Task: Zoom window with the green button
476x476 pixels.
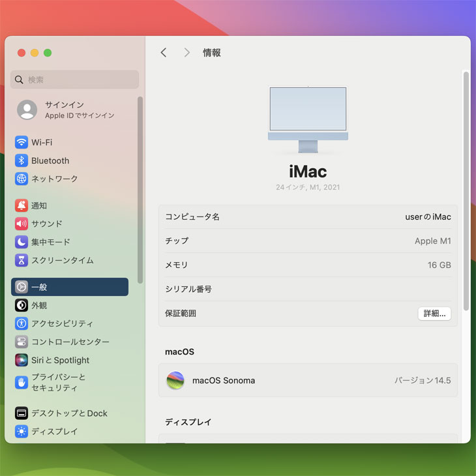Action: pyautogui.click(x=48, y=53)
